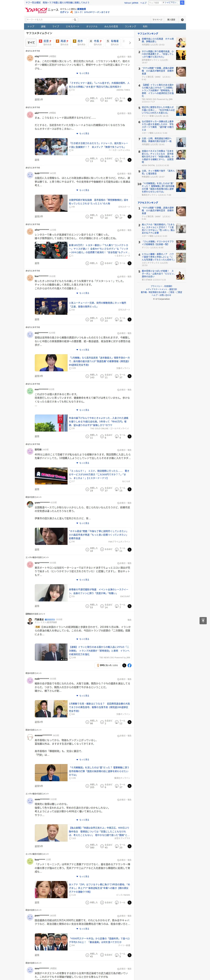Viewport: 210px width, 980px height.
Task: Open settings with the gear icon
Action: (x=182, y=19)
